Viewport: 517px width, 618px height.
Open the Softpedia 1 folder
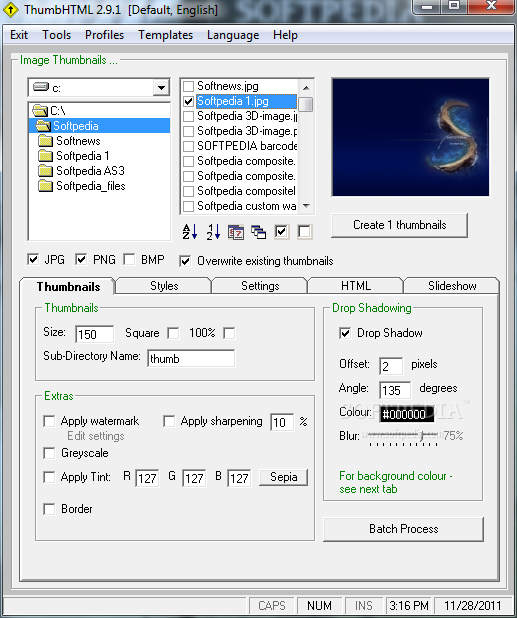[x=82, y=156]
